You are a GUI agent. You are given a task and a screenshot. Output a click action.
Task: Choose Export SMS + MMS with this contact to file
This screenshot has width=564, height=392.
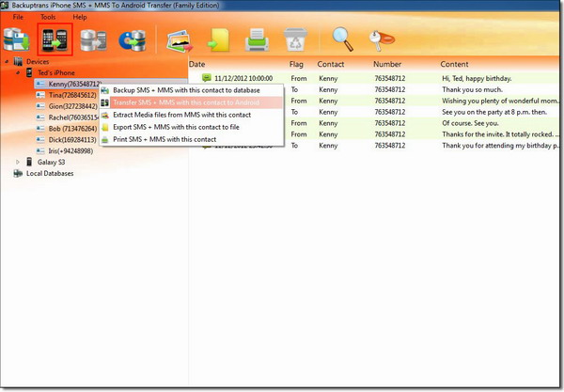[x=192, y=127]
